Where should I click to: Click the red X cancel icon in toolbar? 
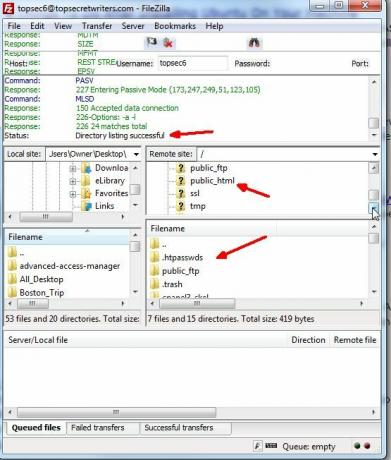coord(168,43)
